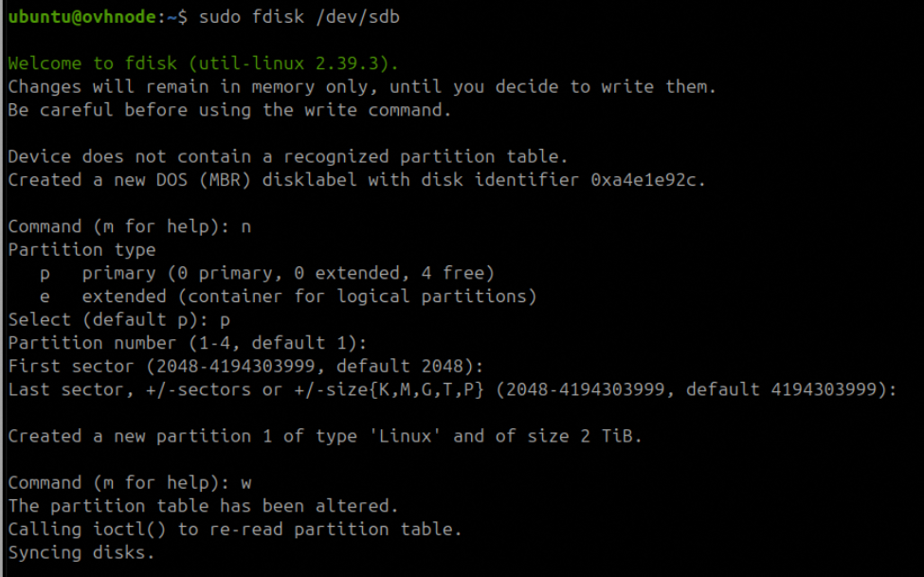
Task: Click the 'Partition type' heading line
Action: (82, 249)
